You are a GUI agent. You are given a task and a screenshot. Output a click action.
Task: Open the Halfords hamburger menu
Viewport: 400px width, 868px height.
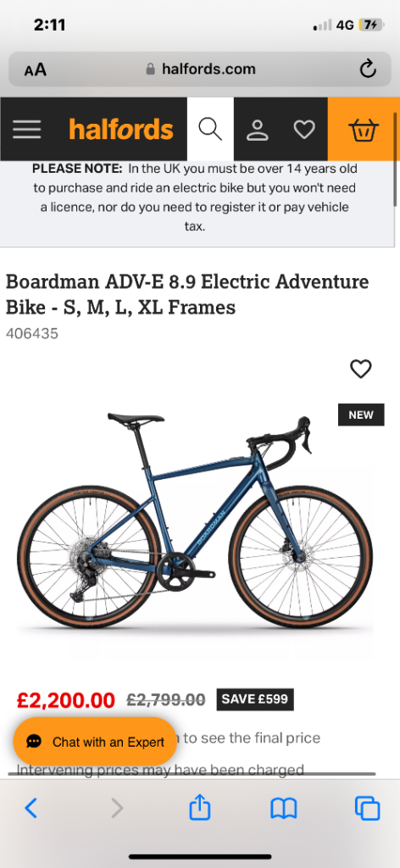26,130
